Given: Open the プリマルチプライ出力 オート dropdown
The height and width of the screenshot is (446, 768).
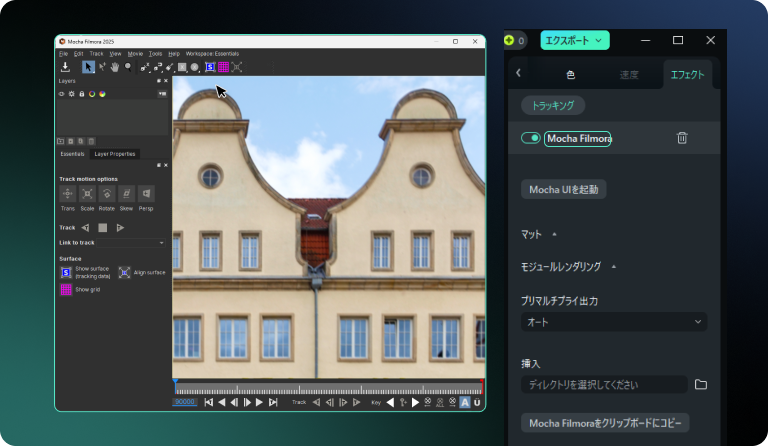Looking at the screenshot, I should pyautogui.click(x=614, y=322).
